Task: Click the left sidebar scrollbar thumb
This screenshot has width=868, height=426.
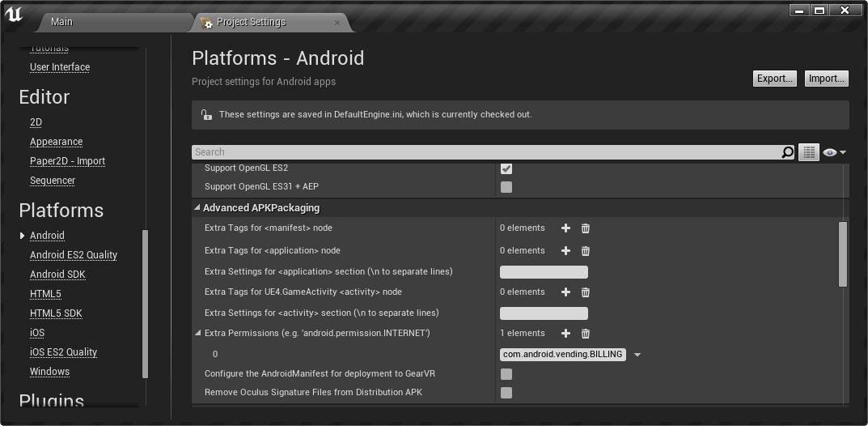Action: tap(145, 304)
